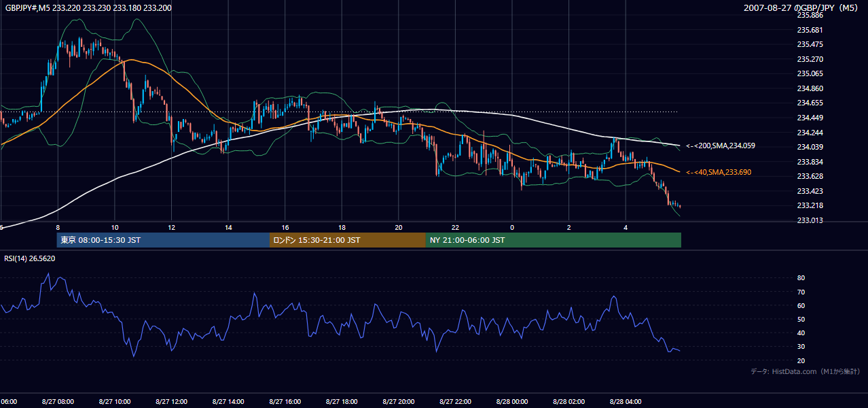This screenshot has width=868, height=408.
Task: Click the 233.628 price axis label
Action: (810, 176)
